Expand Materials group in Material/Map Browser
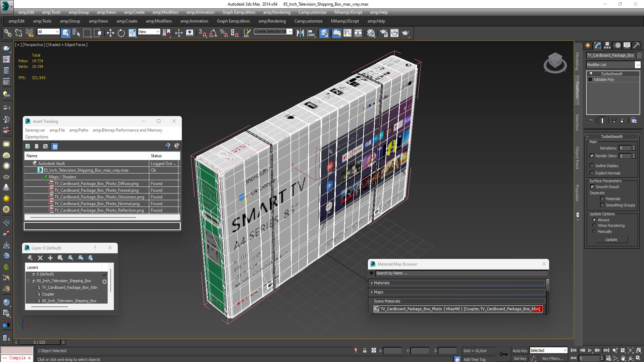Viewport: 644px width, 362px height. [458, 283]
